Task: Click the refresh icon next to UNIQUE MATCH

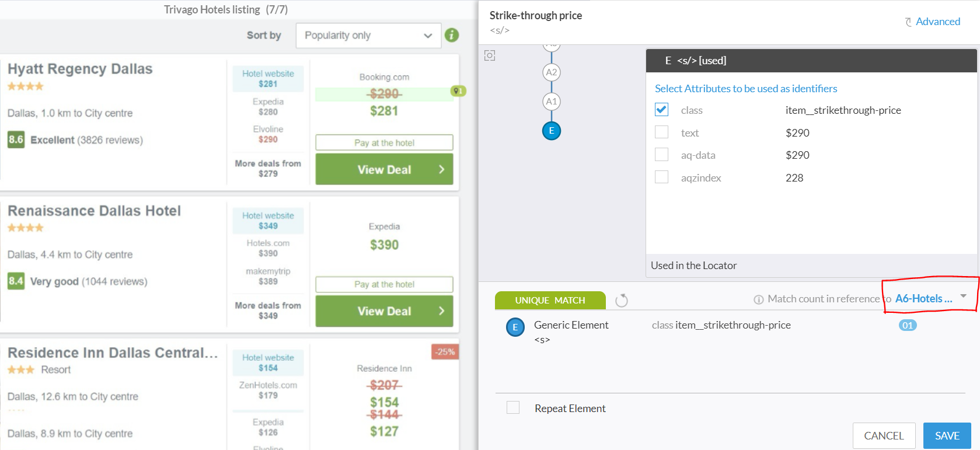Action: (x=622, y=300)
